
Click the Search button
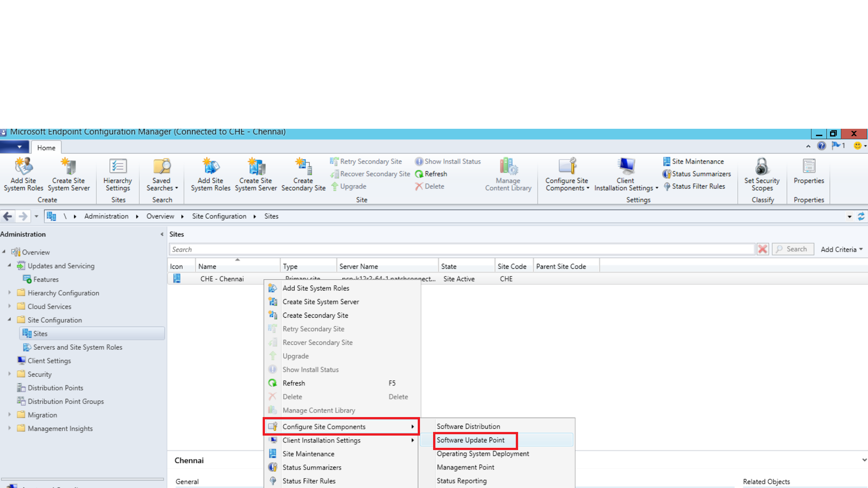[x=793, y=249]
